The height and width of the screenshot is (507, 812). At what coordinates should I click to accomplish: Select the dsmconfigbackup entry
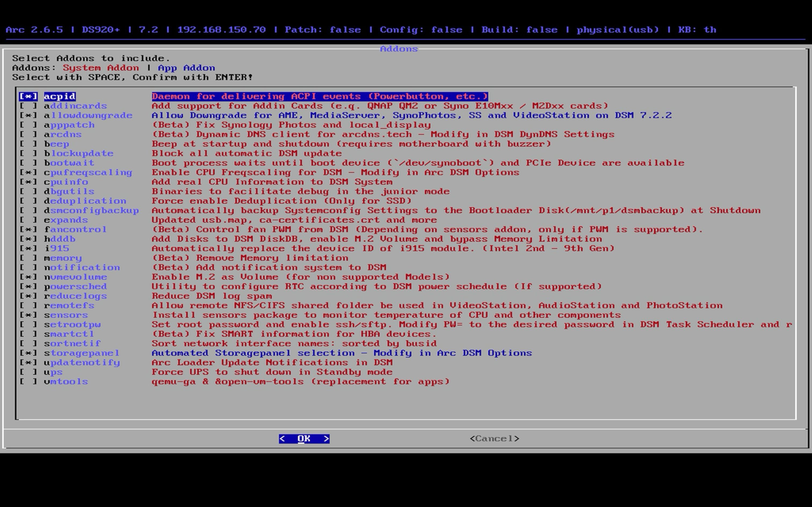pyautogui.click(x=91, y=211)
